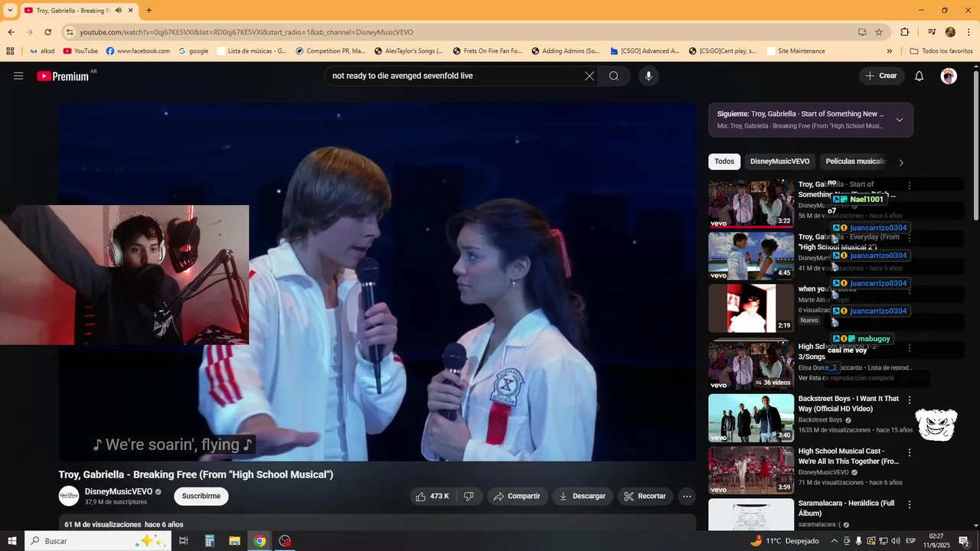The image size is (980, 551).
Task: Click the Compartir button
Action: (518, 496)
